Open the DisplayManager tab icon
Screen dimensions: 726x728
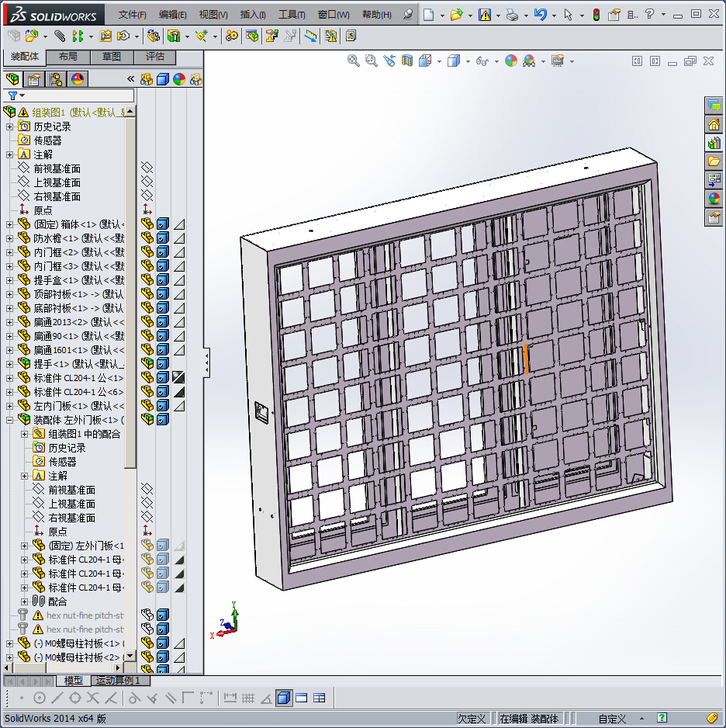(x=78, y=79)
